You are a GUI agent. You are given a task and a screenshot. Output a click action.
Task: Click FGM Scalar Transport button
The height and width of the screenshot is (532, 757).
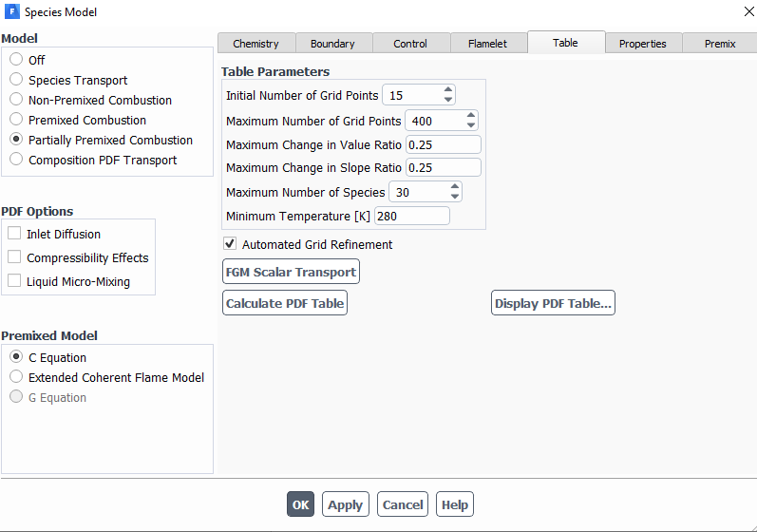[291, 272]
